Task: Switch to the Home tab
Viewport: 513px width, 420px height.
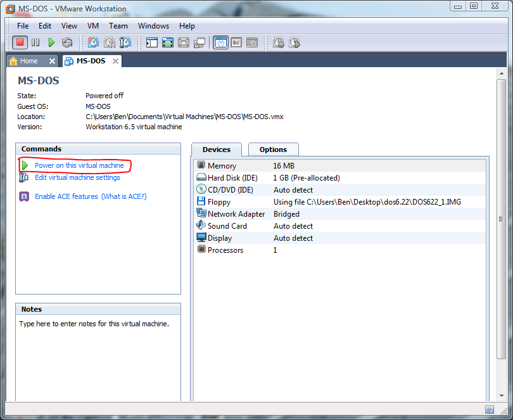Action: (x=28, y=61)
